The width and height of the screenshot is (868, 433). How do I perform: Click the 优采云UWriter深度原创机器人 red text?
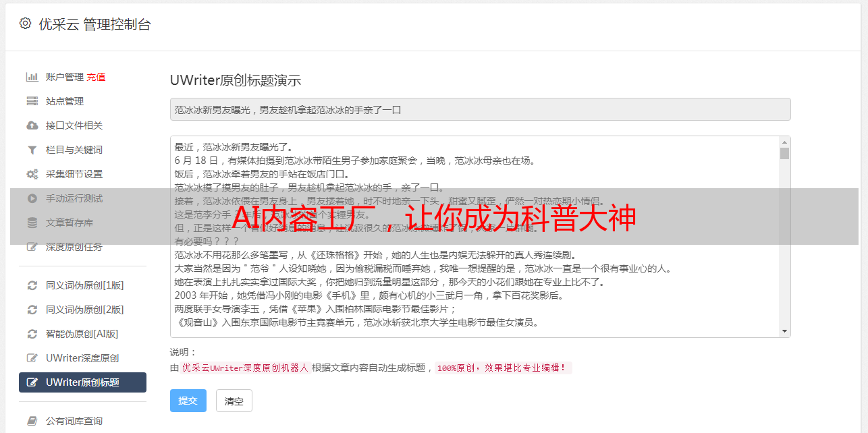(245, 368)
